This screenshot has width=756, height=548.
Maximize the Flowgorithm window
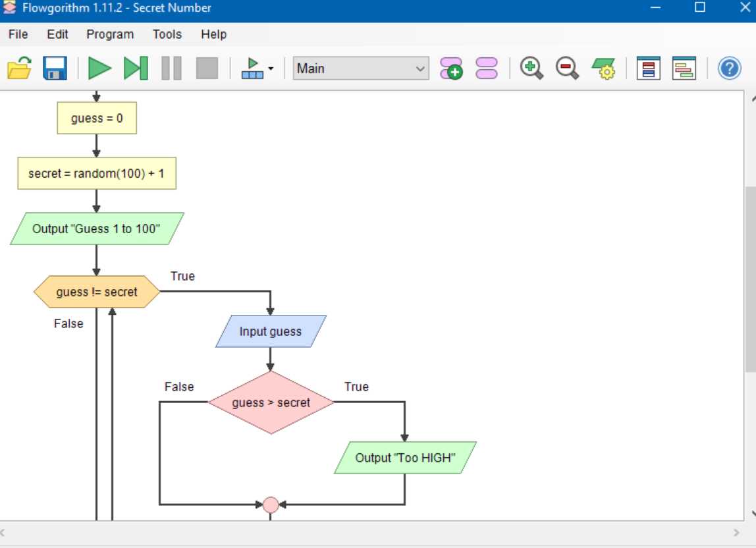coord(699,7)
